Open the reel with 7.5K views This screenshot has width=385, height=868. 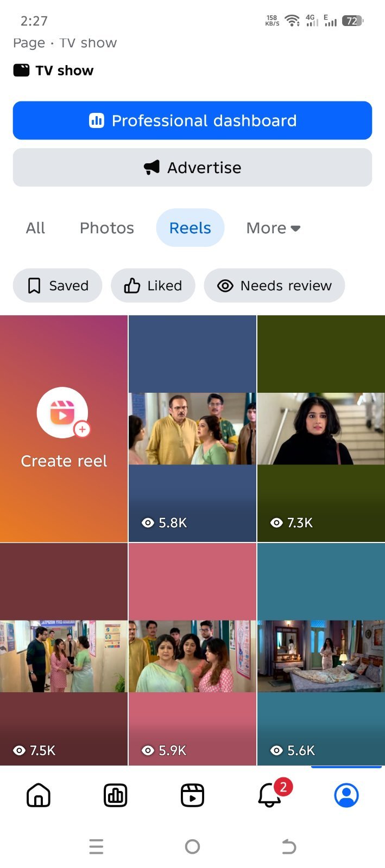pos(64,655)
